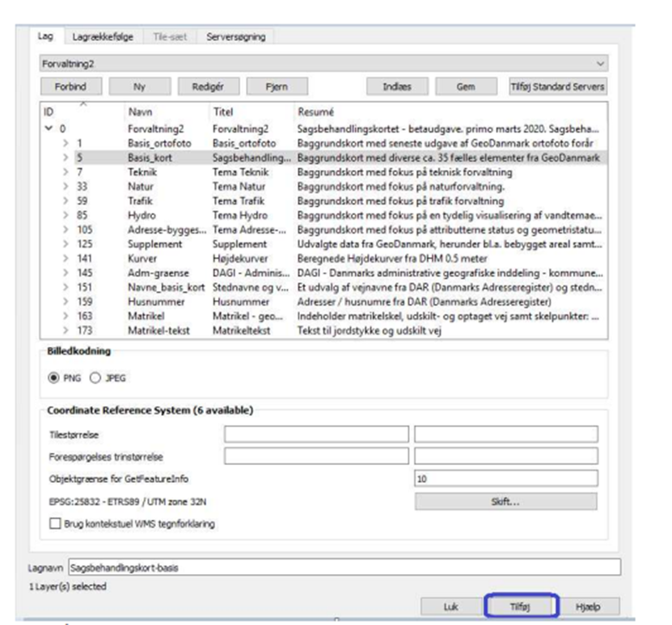
Task: Select the Matrikel-tekst layer name
Action: click(x=158, y=330)
